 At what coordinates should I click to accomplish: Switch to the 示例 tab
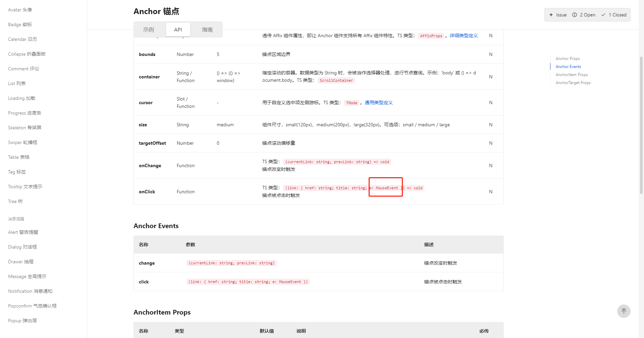point(149,29)
